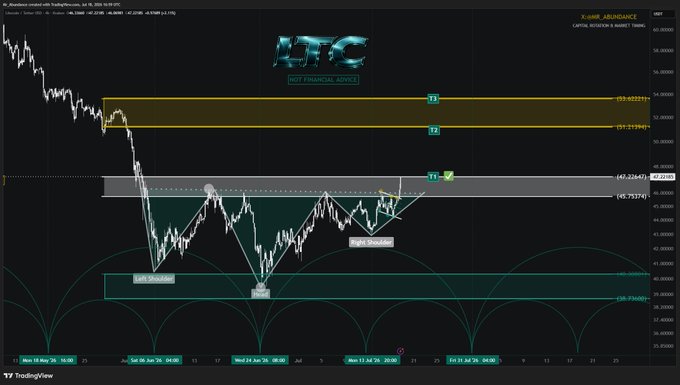The image size is (680, 385).
Task: Click the Mon 18 May '26 16:00 date marker
Action: pos(48,360)
